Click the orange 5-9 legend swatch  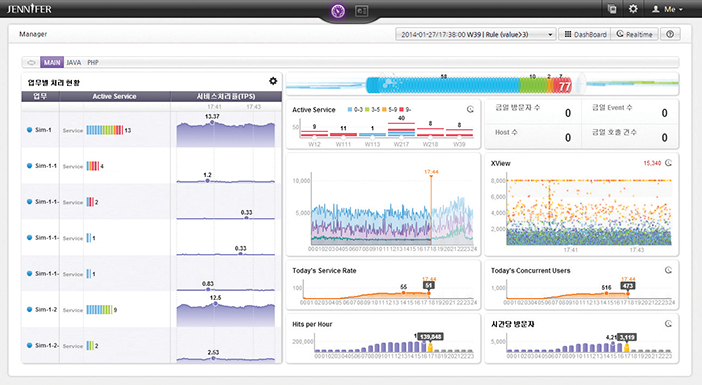pyautogui.click(x=384, y=109)
